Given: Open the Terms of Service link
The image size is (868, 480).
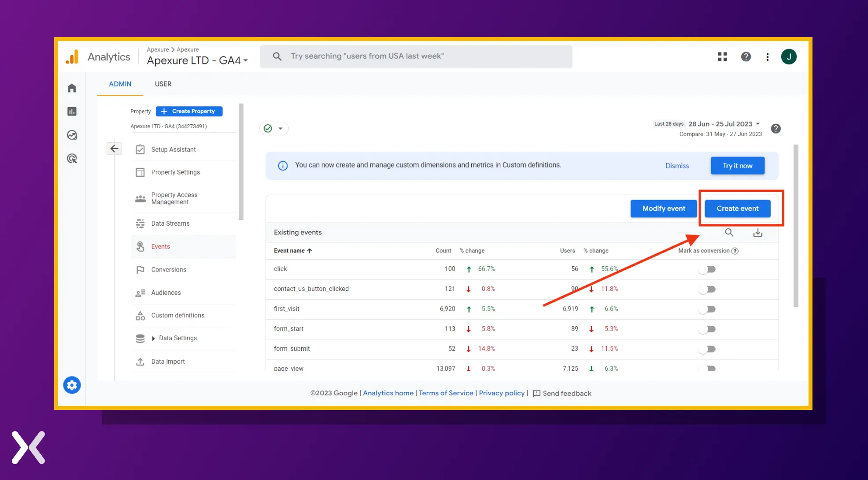Looking at the screenshot, I should click(x=446, y=393).
